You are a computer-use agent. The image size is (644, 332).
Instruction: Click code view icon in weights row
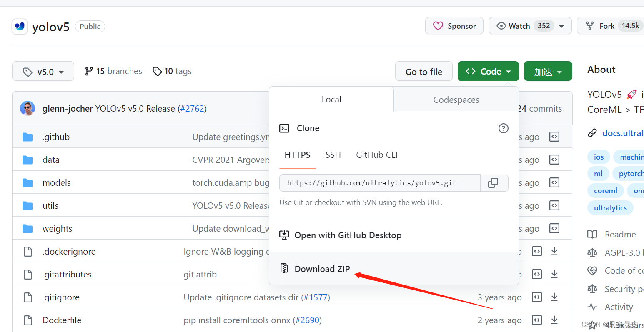click(x=554, y=228)
